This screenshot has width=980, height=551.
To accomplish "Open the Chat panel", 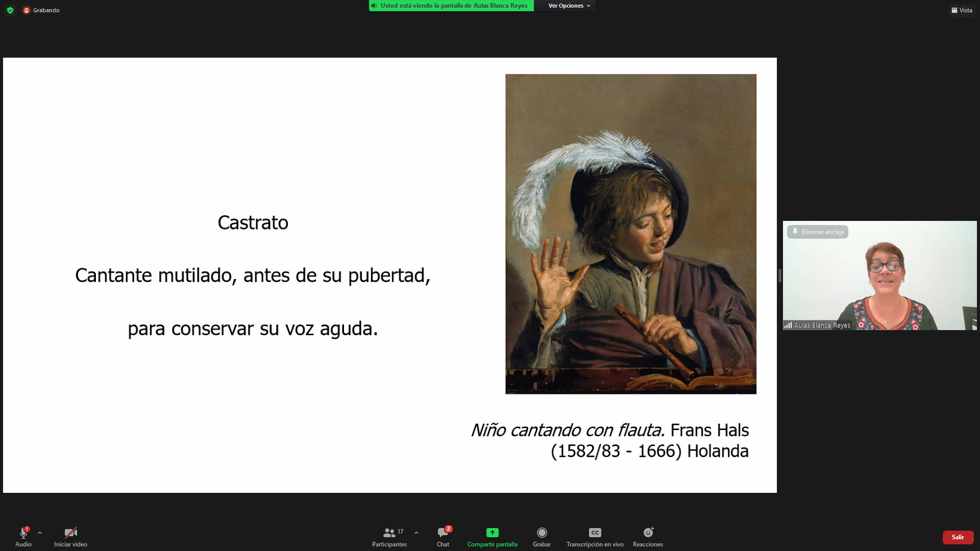I will [443, 536].
